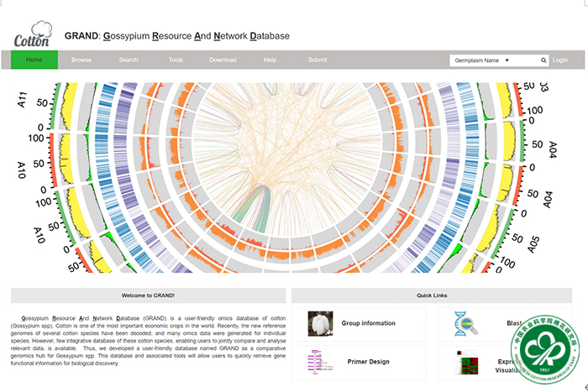Click the Login link
The height and width of the screenshot is (392, 588).
(x=560, y=60)
